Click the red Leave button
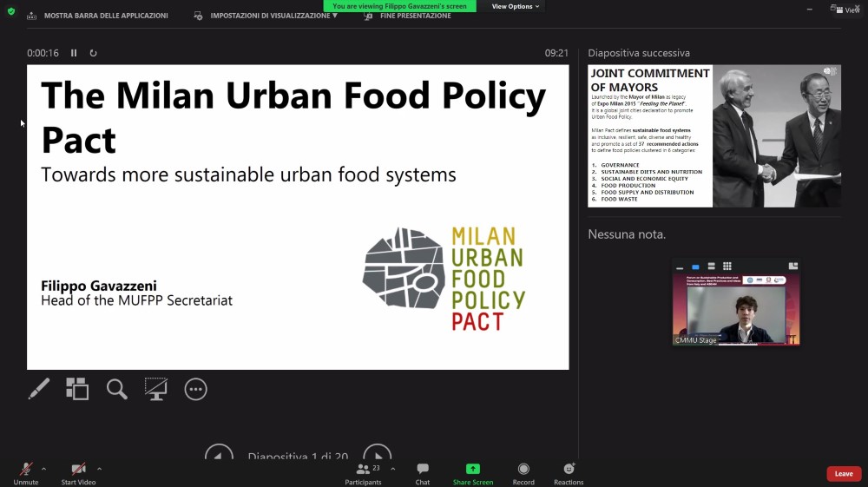This screenshot has width=868, height=487. click(844, 474)
